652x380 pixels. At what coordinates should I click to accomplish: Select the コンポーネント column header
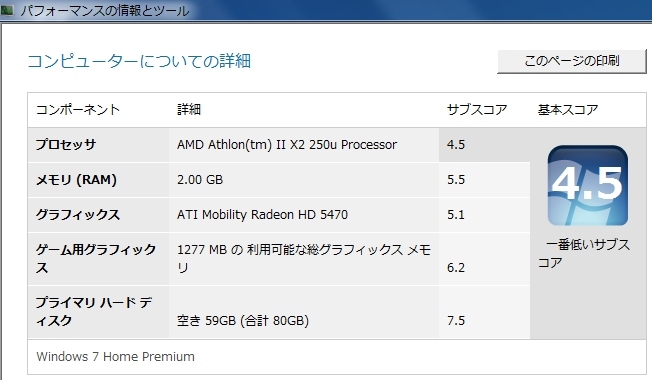coord(78,110)
